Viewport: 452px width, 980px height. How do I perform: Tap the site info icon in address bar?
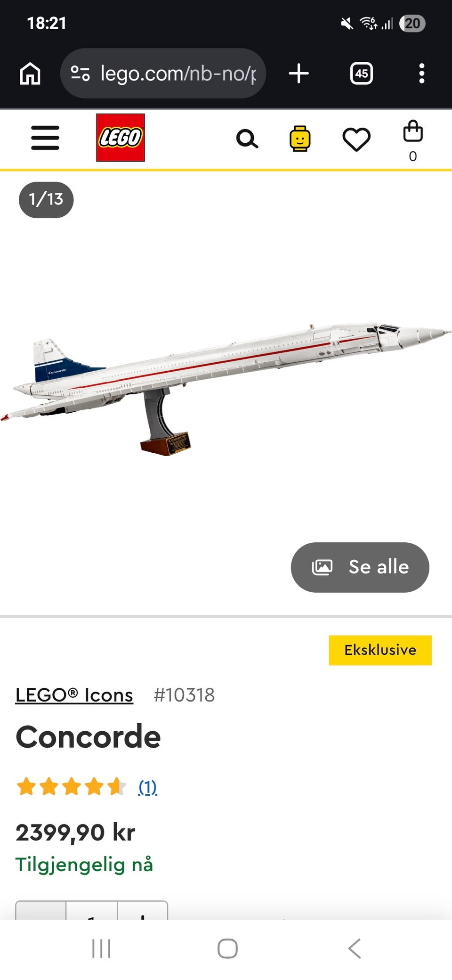tap(80, 73)
